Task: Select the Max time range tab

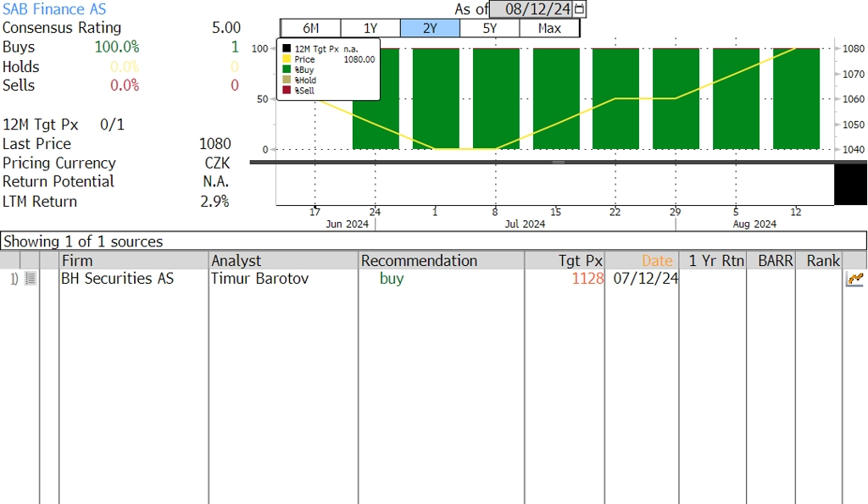Action: click(549, 28)
